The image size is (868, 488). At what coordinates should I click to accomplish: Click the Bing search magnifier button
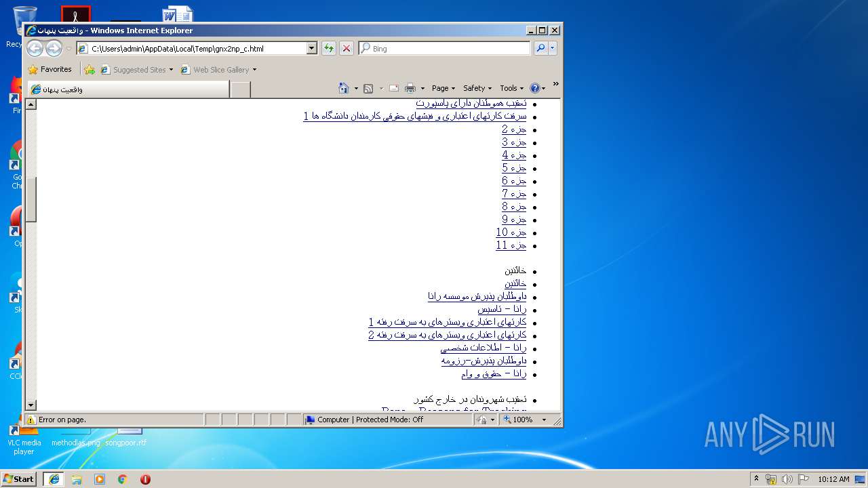540,48
